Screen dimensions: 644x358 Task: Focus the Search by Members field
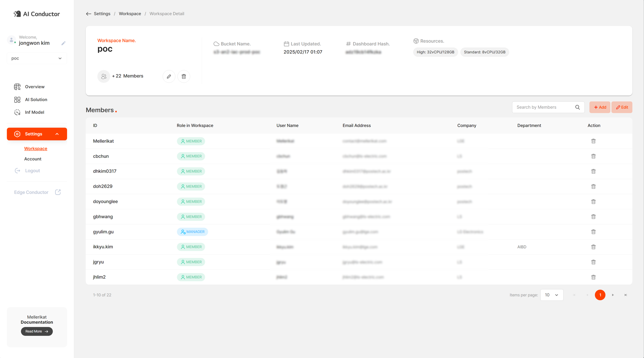click(544, 107)
